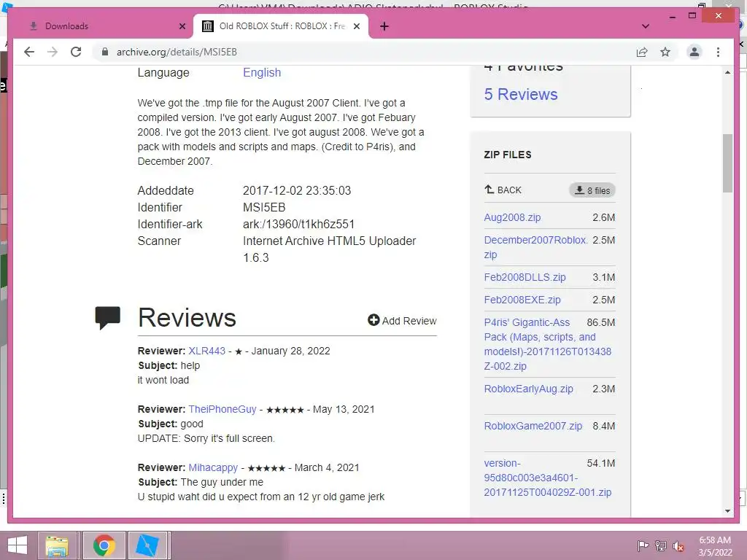Click the page scrollbar thumb
Screen dimensions: 747x560
[727, 163]
